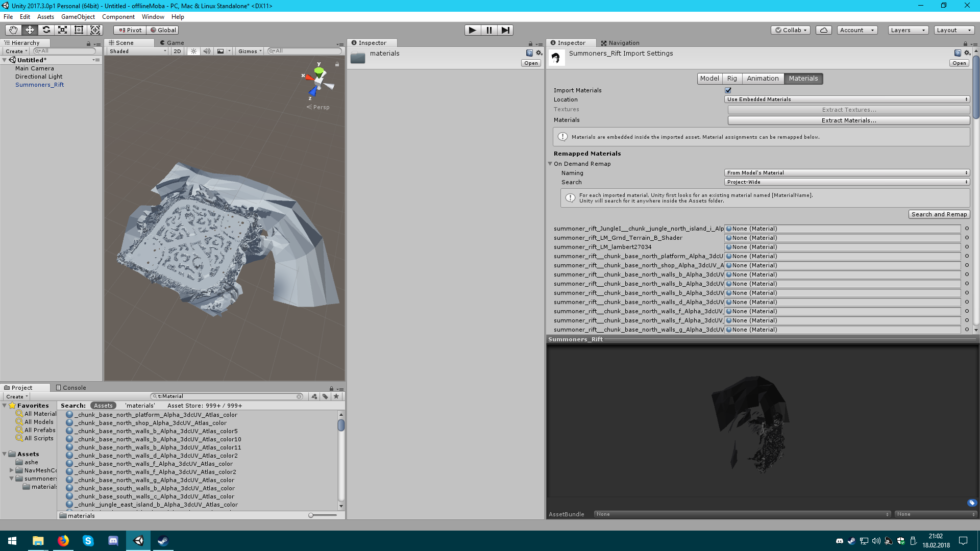Image resolution: width=980 pixels, height=551 pixels.
Task: Select the Hand tool in toolbar
Action: click(13, 30)
